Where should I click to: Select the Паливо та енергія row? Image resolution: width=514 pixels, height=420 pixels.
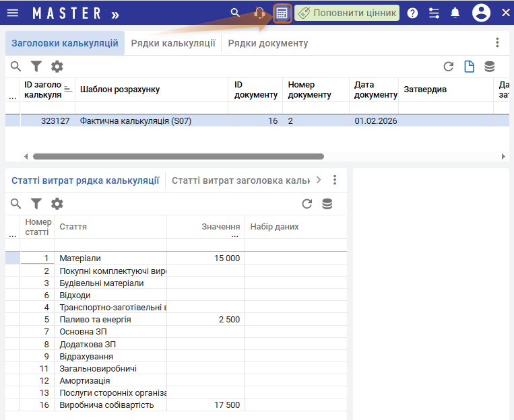pos(95,320)
